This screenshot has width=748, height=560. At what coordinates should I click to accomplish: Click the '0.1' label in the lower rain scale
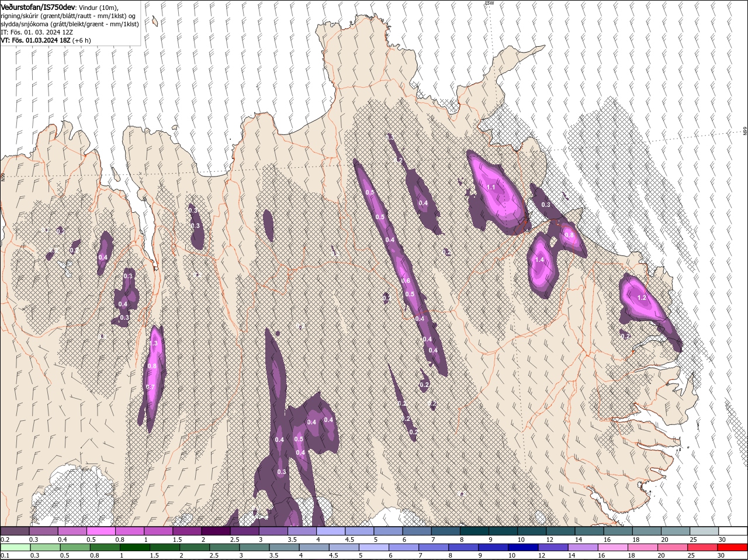5,555
